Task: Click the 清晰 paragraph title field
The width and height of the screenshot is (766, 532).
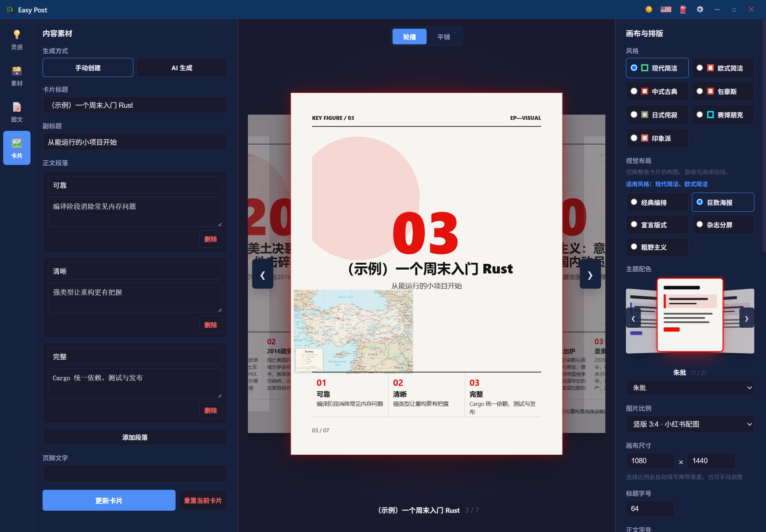Action: [135, 271]
